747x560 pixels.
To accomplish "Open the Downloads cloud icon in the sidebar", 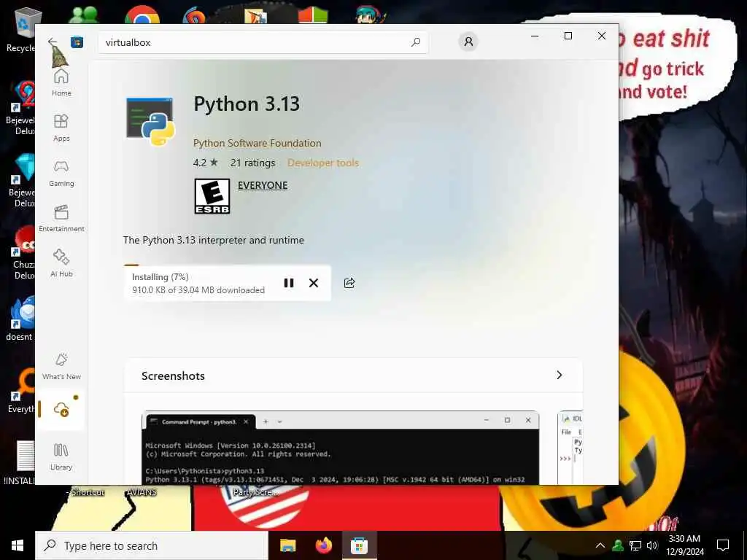I will pyautogui.click(x=61, y=409).
